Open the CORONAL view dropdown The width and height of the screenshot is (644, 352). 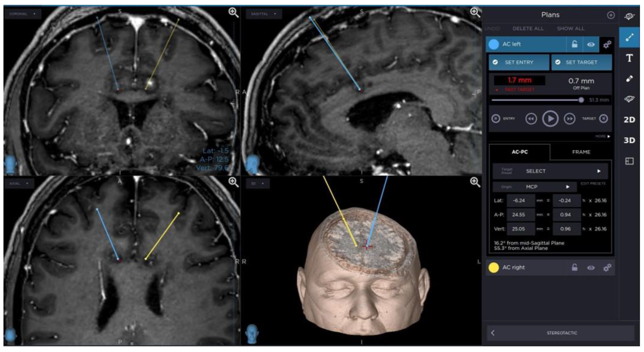point(22,14)
